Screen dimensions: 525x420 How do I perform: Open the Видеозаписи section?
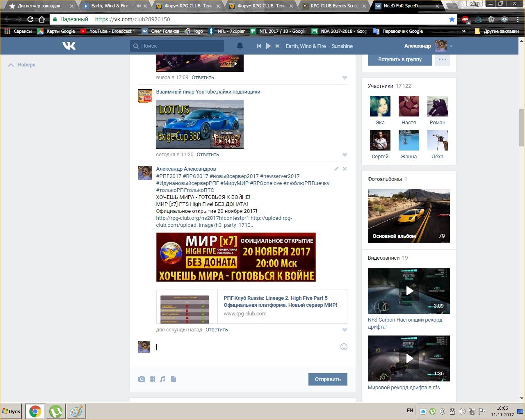pyautogui.click(x=388, y=258)
